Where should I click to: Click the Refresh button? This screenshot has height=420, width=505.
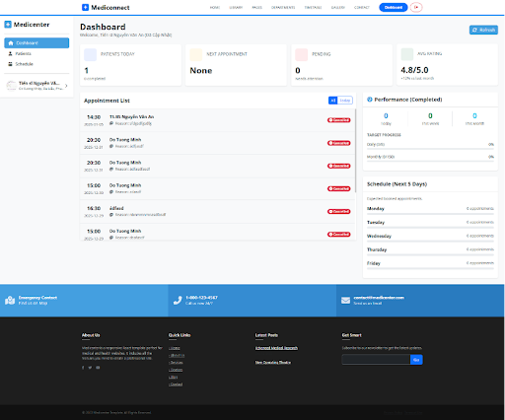point(483,30)
